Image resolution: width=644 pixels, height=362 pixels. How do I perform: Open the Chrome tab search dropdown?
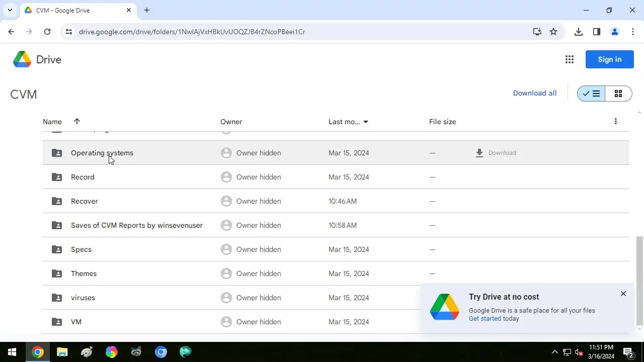tap(10, 10)
